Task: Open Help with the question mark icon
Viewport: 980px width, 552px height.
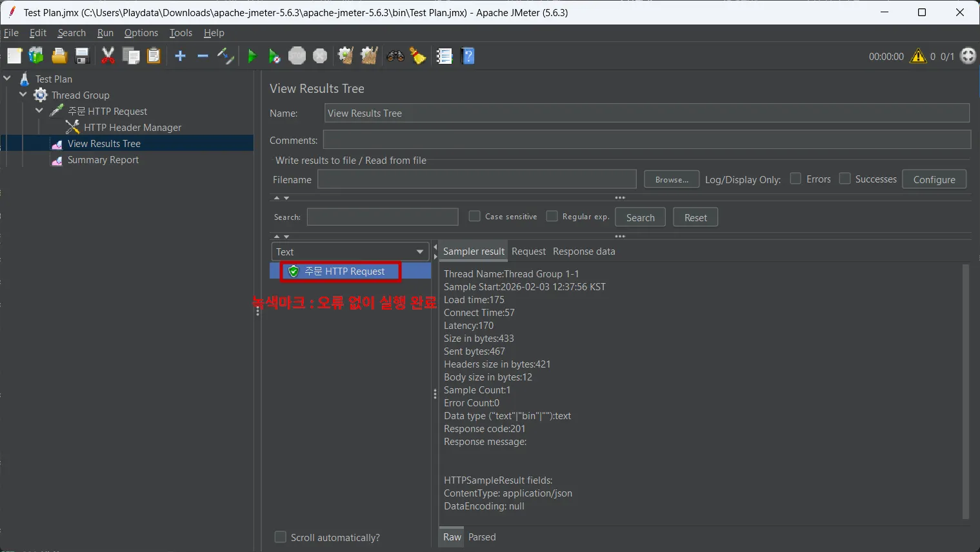Action: tap(468, 56)
